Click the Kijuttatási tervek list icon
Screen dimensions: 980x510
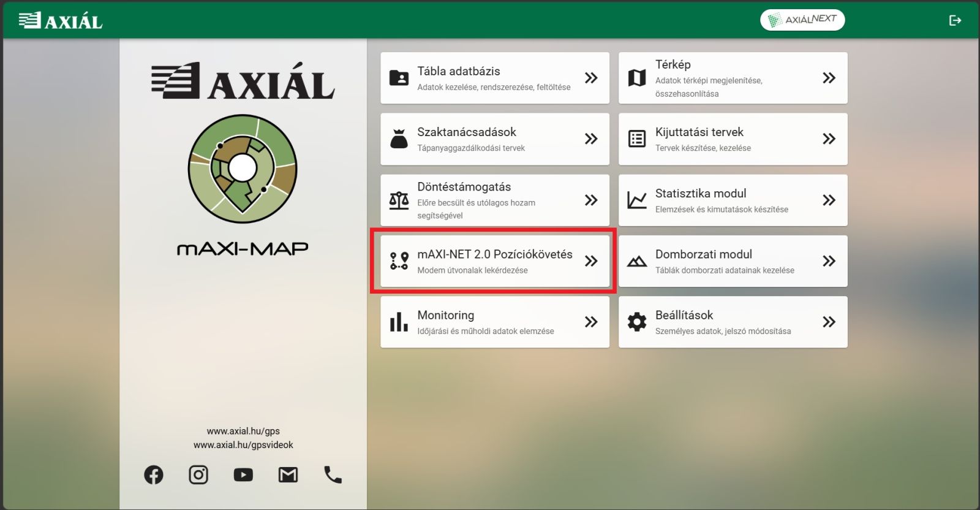point(637,139)
